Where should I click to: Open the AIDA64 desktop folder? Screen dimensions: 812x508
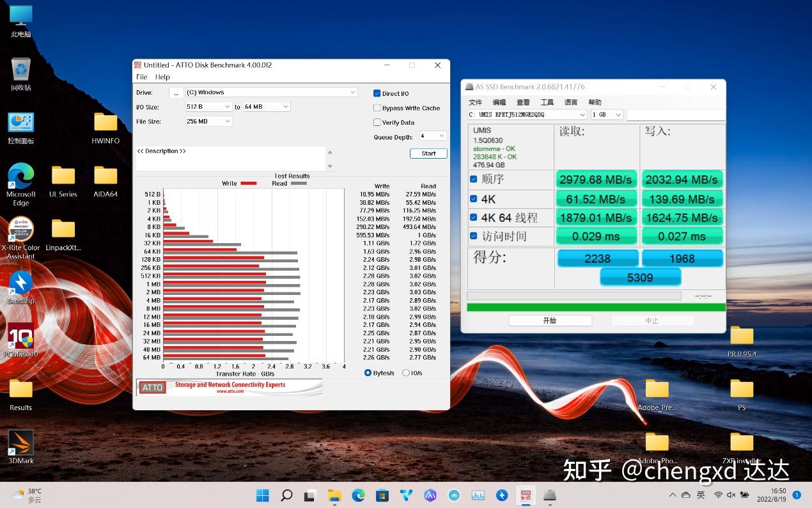105,181
